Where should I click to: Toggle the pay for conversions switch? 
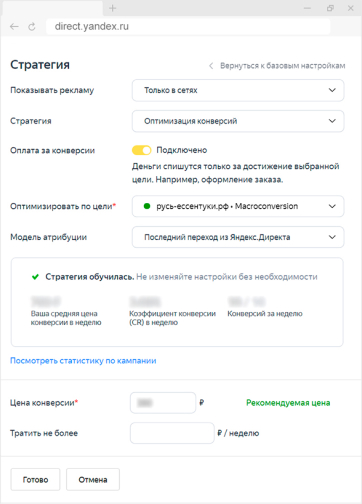tap(141, 150)
